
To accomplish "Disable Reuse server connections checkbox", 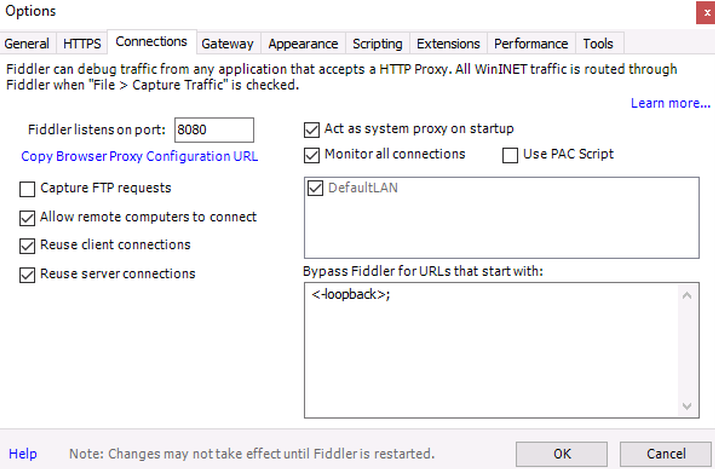I will tap(28, 274).
